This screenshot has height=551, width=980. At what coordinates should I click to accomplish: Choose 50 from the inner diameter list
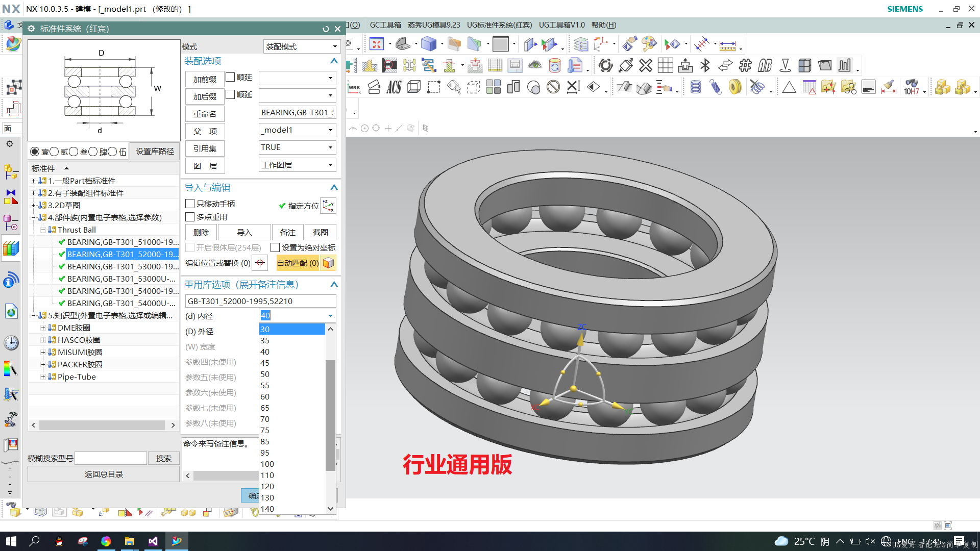[292, 374]
